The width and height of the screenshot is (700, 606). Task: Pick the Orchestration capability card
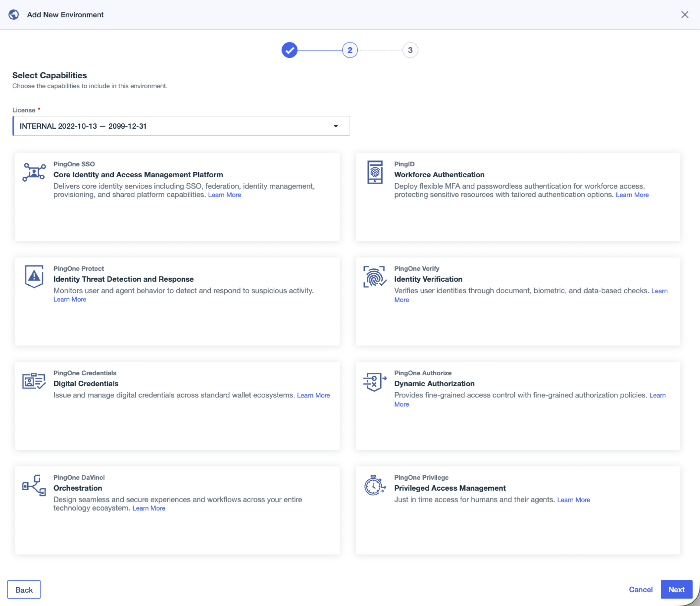pos(177,510)
